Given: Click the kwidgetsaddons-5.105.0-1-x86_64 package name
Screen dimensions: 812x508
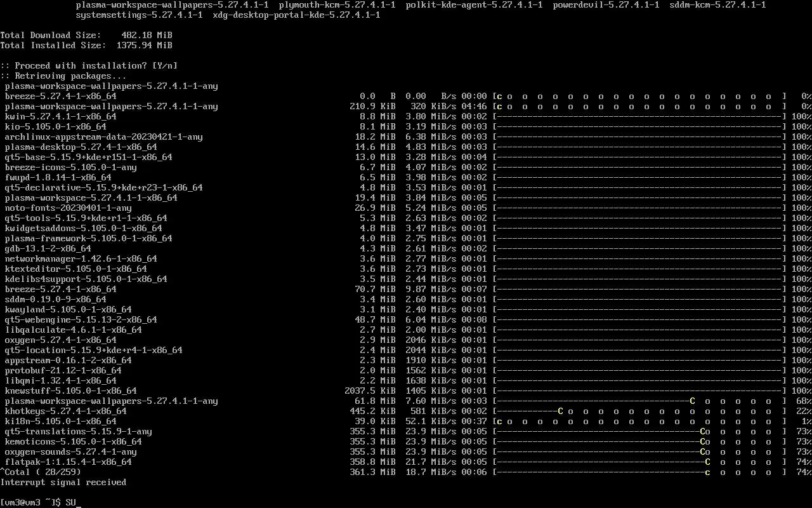Looking at the screenshot, I should pyautogui.click(x=84, y=229).
